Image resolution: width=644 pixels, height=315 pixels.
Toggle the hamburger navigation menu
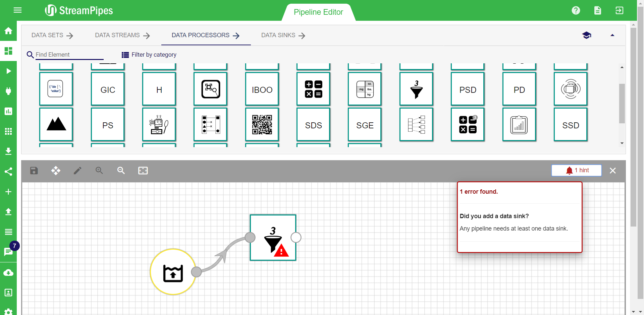point(17,10)
